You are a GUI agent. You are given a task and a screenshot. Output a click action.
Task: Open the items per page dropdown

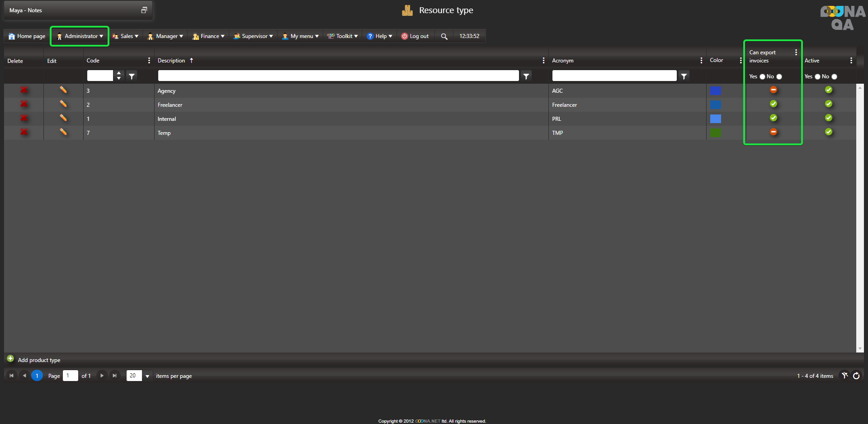click(147, 376)
